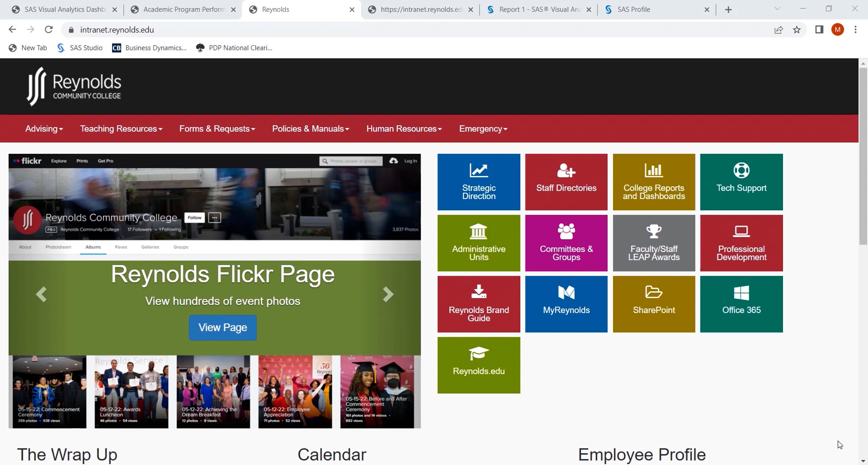Open the Administrative Units tile
The height and width of the screenshot is (465, 868).
point(478,243)
